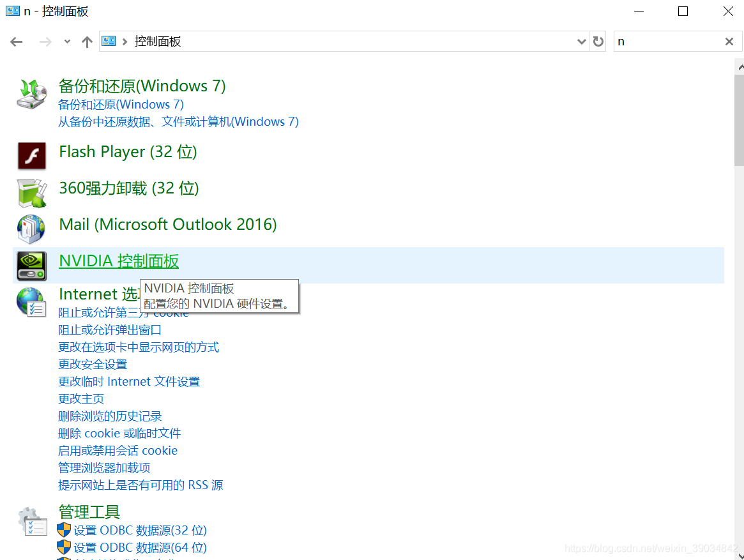The image size is (744, 560).
Task: Open the Flash Player red icon
Action: (32, 156)
